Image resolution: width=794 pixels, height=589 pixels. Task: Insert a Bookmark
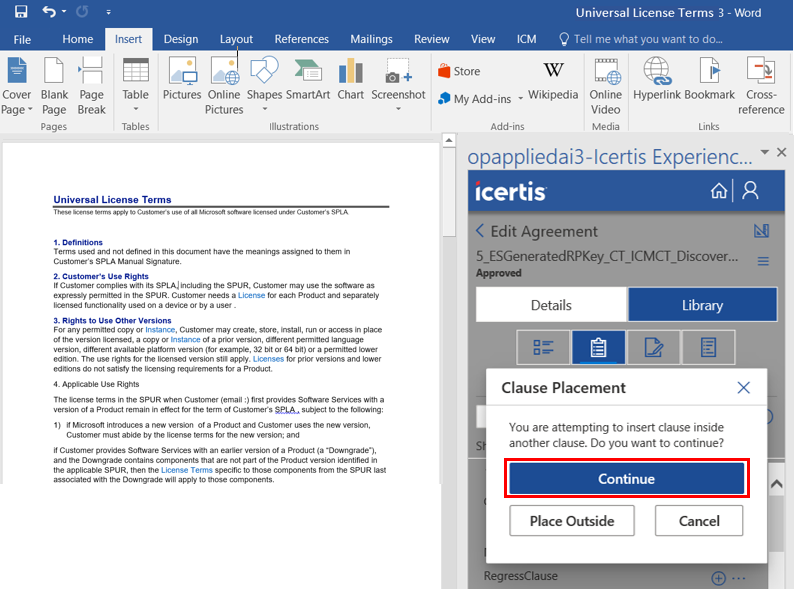(709, 79)
